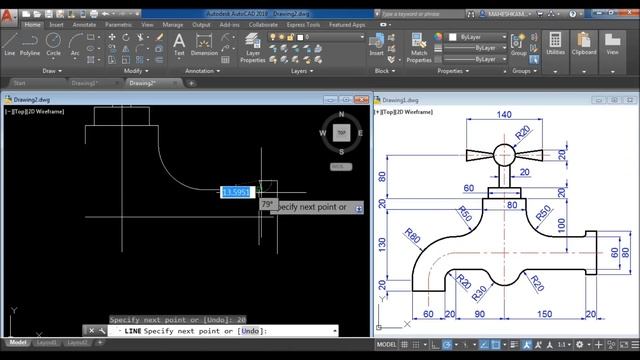Open the Parametric ribbon tab
The width and height of the screenshot is (640, 360).
pyautogui.click(x=118, y=25)
